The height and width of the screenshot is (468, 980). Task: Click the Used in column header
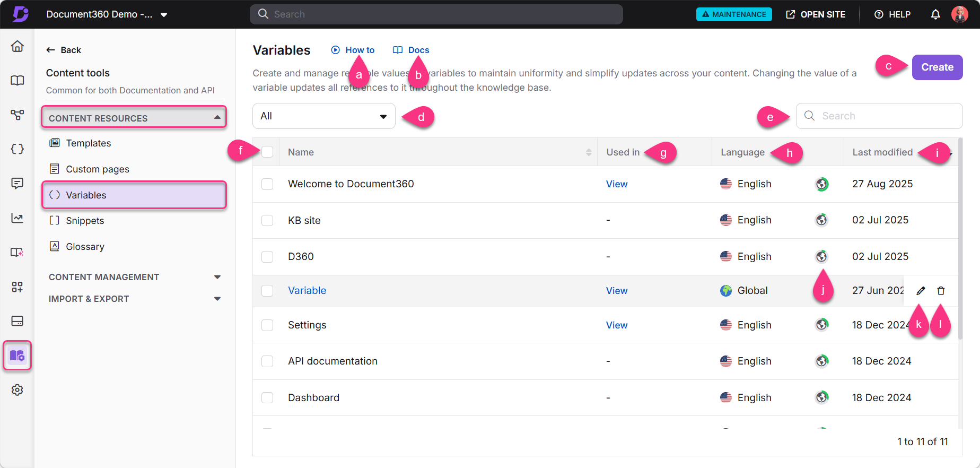click(x=623, y=152)
